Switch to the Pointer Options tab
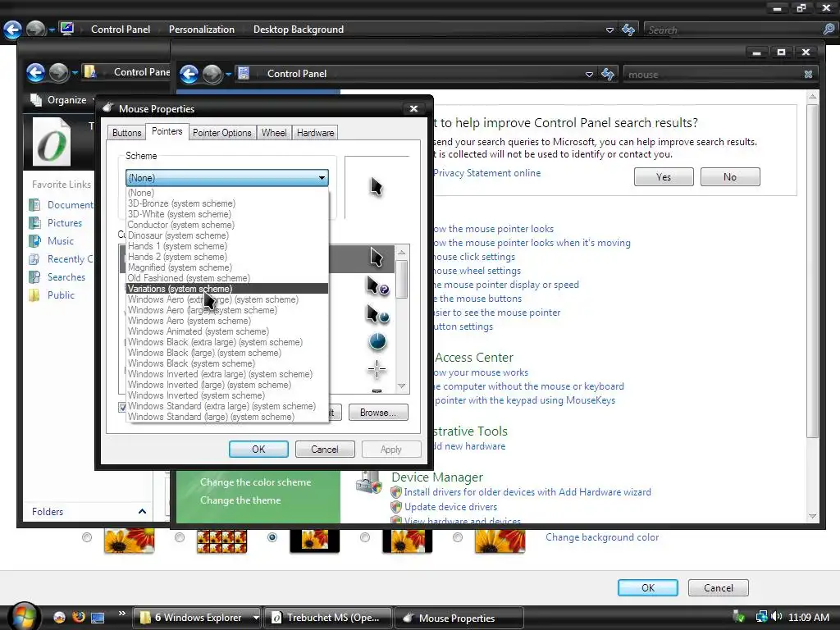Viewport: 840px width, 630px height. click(221, 133)
